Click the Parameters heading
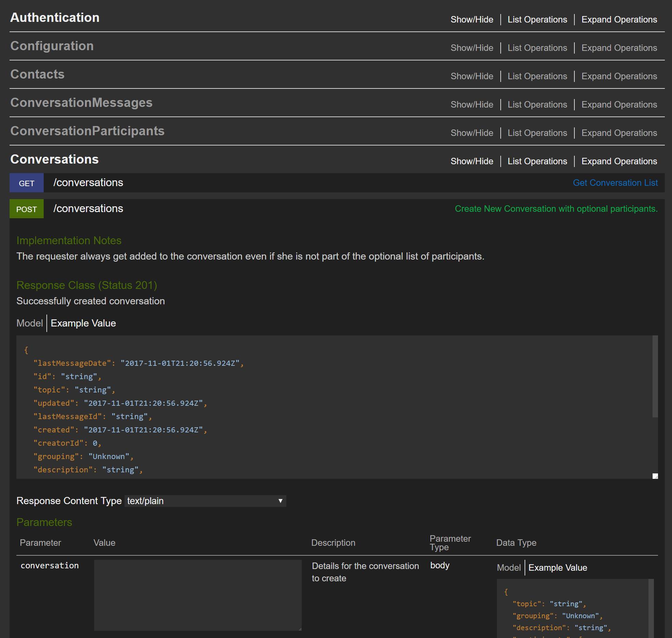This screenshot has width=672, height=638. tap(44, 522)
